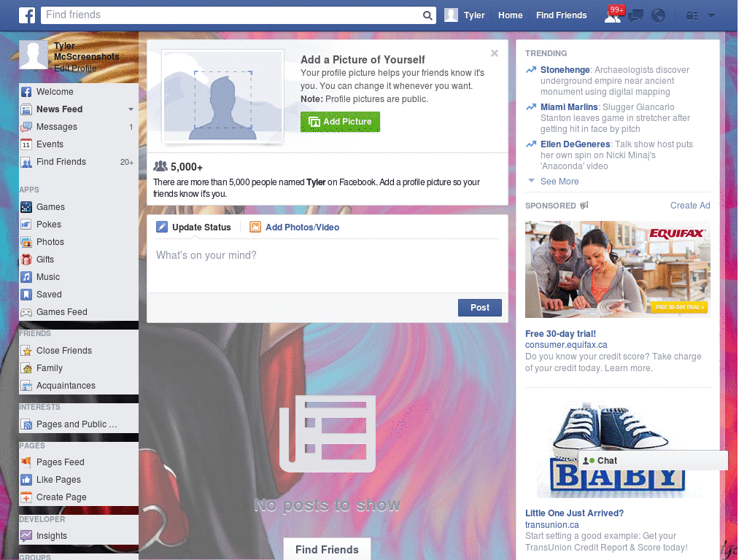Click the Pages Feed icon
747x560 pixels.
pyautogui.click(x=26, y=462)
